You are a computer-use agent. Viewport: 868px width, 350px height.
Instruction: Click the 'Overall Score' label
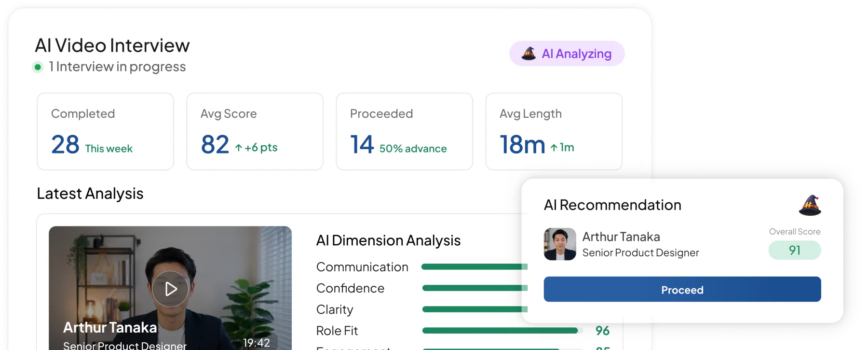795,232
